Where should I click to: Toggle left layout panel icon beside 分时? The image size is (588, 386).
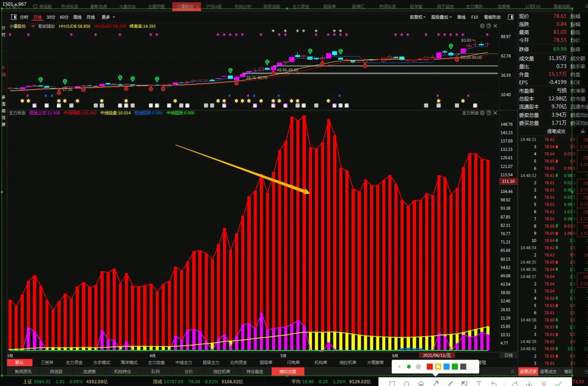coord(14,17)
